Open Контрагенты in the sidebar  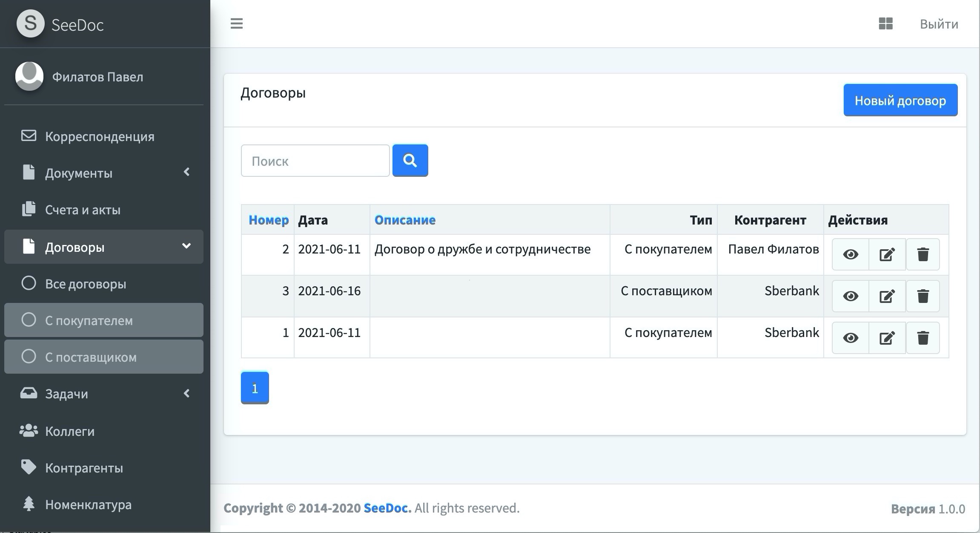pos(103,467)
